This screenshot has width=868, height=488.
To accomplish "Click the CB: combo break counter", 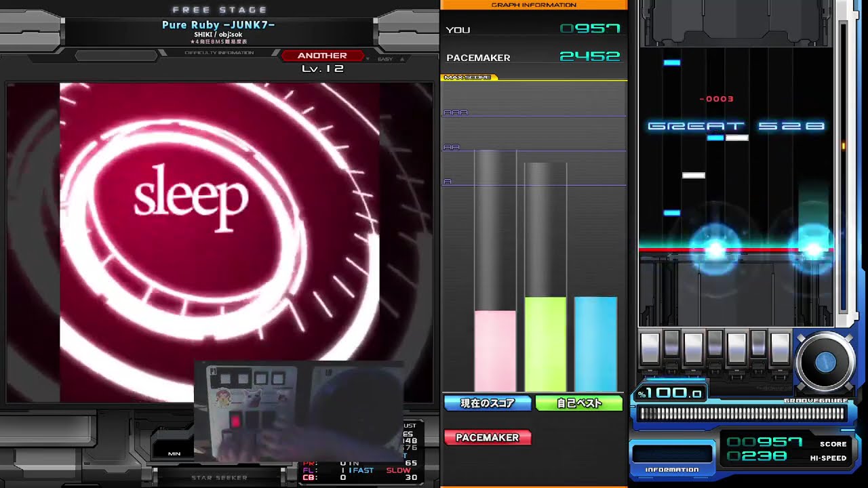I will 325,478.
